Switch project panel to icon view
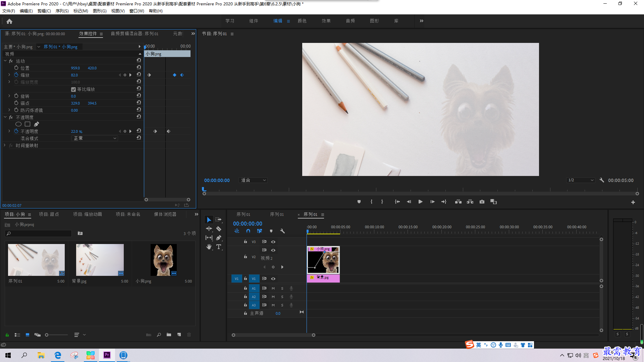Viewport: 644px width, 362px height. (28, 335)
